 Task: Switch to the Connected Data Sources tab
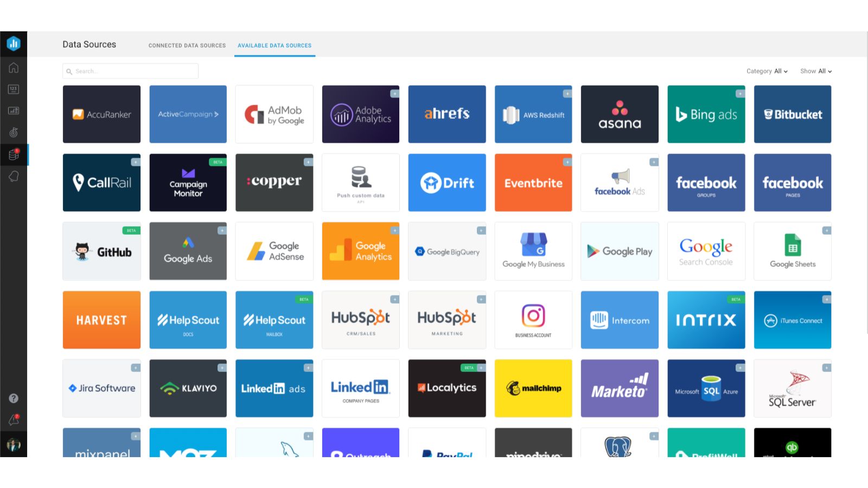tap(187, 46)
